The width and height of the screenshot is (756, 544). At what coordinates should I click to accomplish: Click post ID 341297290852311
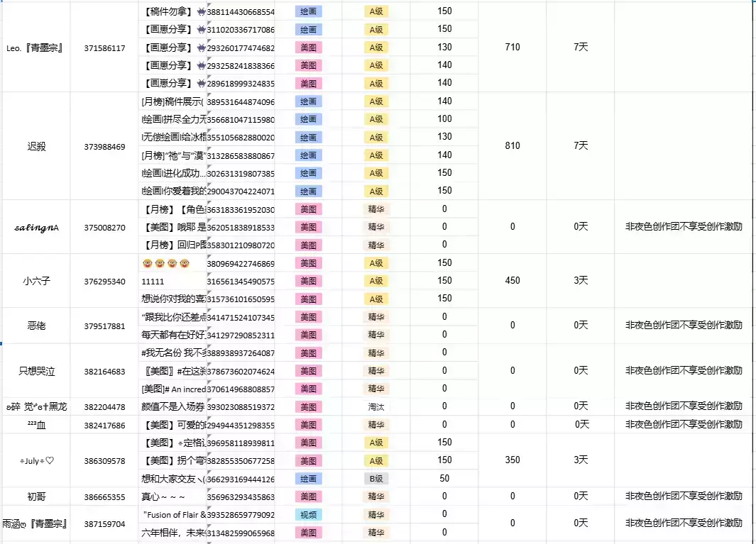coord(241,335)
